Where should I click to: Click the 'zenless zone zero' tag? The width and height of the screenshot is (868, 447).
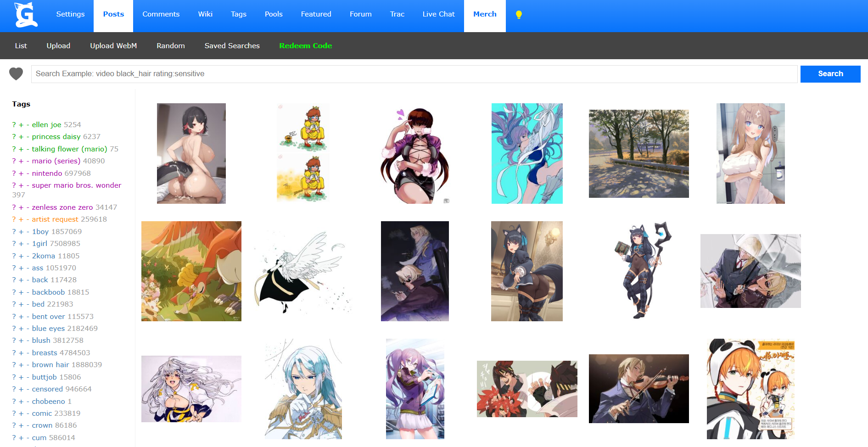(x=62, y=207)
